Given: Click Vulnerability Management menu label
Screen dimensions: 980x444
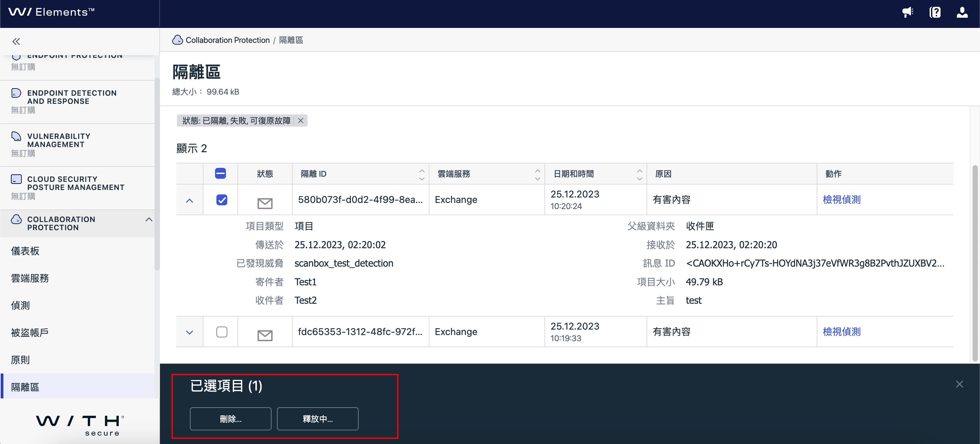Looking at the screenshot, I should pyautogui.click(x=59, y=141).
